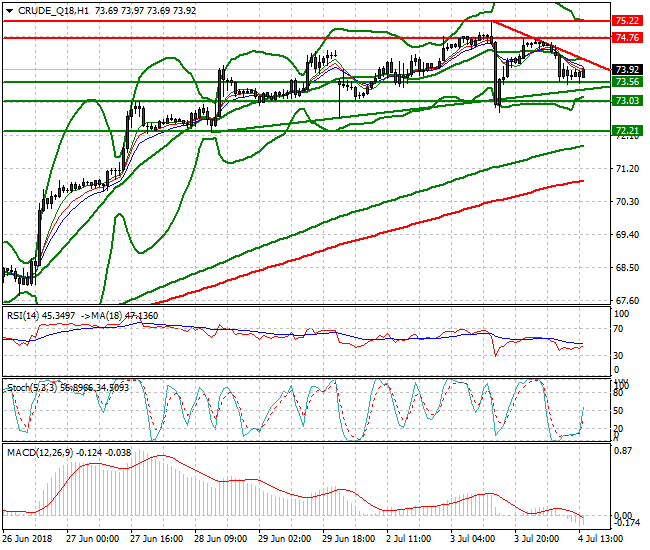Click the 72.21 green support label
Viewport: 650px width, 550px height.
pyautogui.click(x=627, y=131)
